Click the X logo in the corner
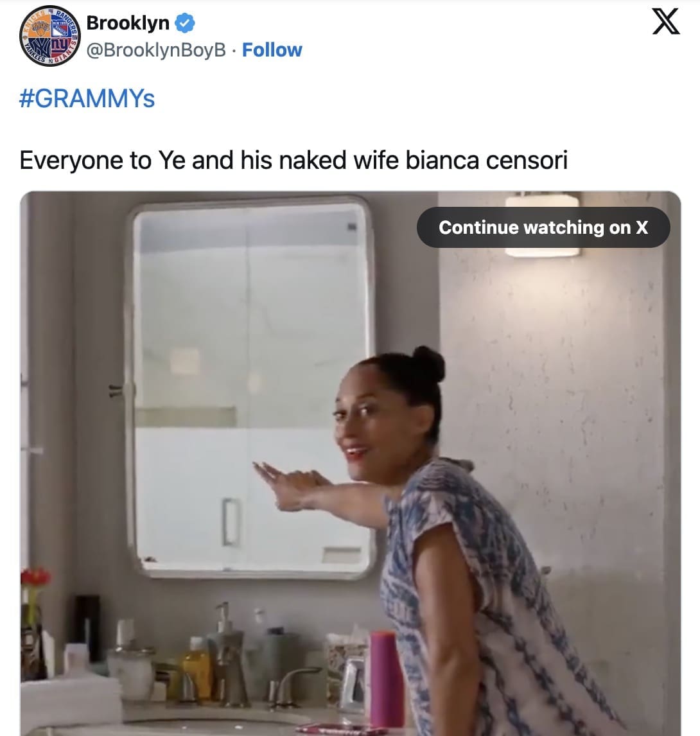The width and height of the screenshot is (700, 736). point(666,22)
